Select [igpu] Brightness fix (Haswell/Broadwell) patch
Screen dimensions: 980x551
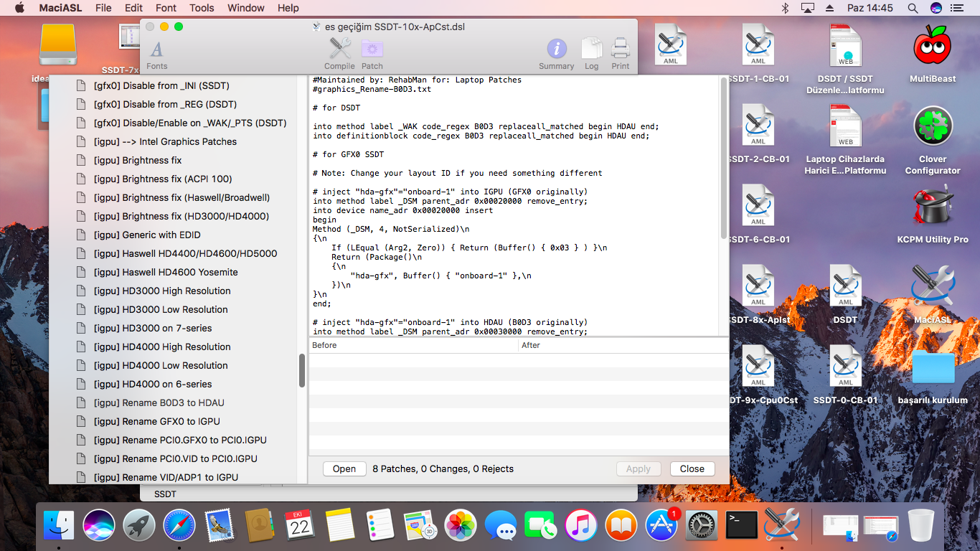coord(182,197)
